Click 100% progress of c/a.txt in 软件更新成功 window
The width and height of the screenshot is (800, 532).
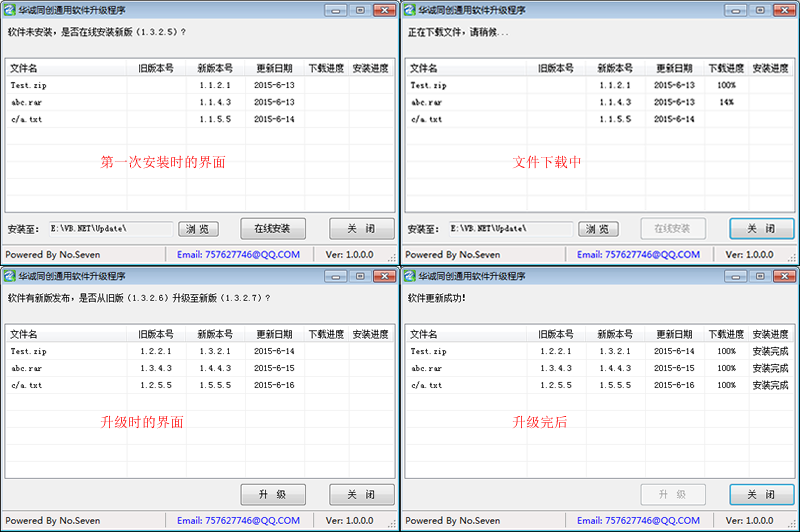tap(727, 385)
